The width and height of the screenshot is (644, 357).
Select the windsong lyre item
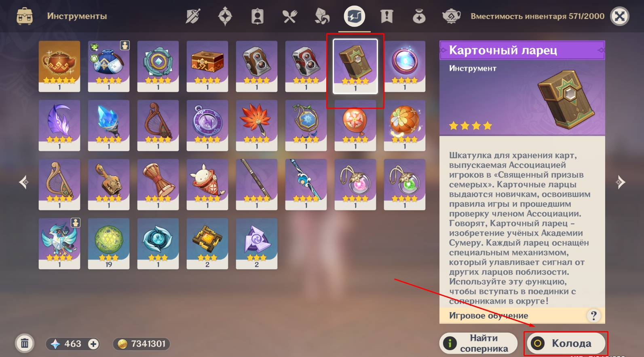click(59, 185)
